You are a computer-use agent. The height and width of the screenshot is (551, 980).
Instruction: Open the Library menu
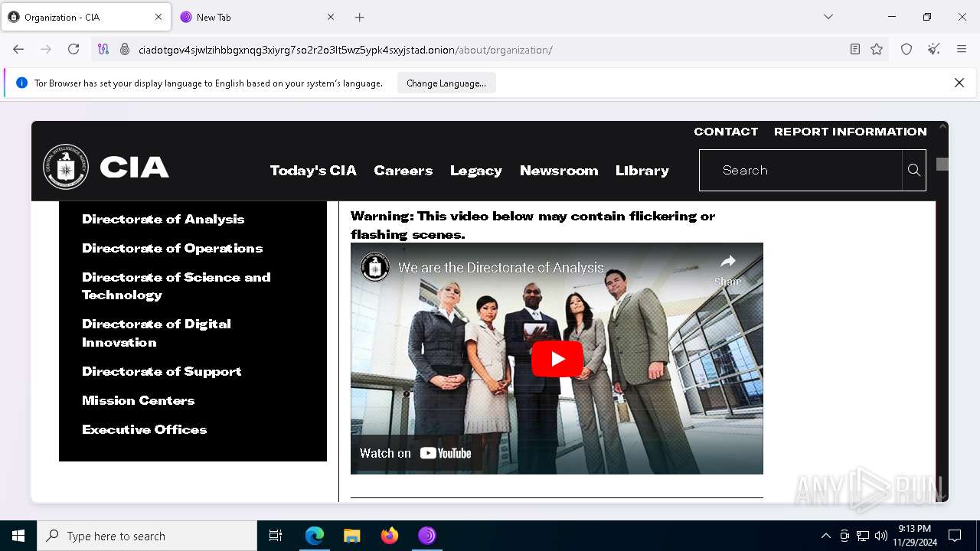(642, 170)
